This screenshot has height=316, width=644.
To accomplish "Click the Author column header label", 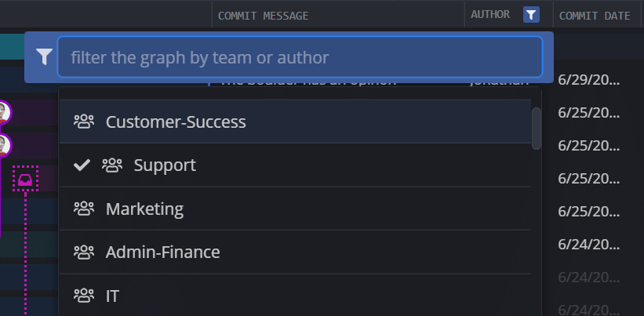I will [490, 14].
